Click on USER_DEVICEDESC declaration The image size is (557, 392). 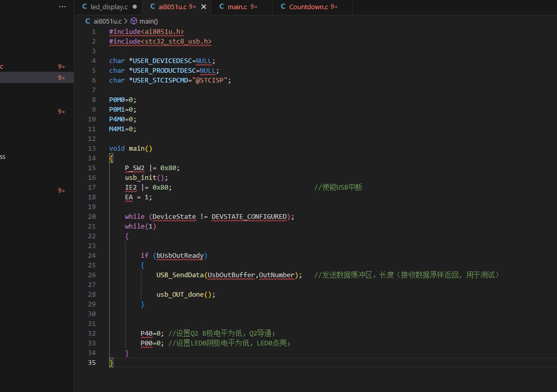[x=162, y=60]
